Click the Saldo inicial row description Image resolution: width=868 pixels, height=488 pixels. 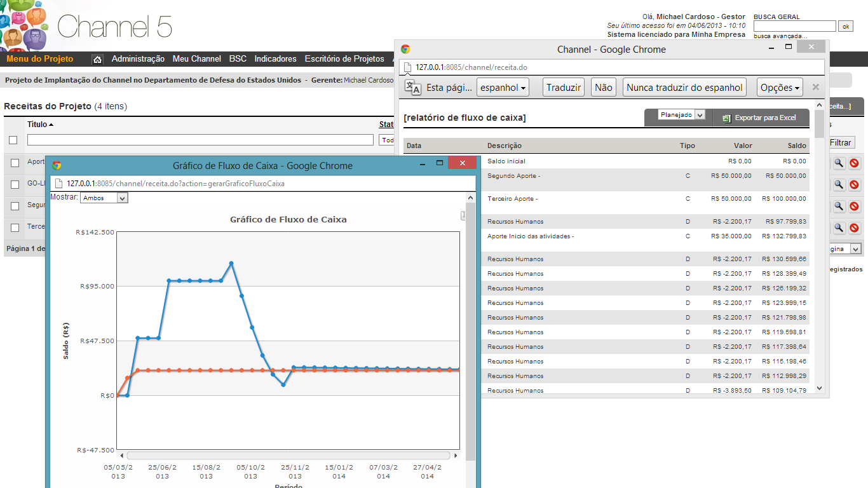[x=506, y=161]
